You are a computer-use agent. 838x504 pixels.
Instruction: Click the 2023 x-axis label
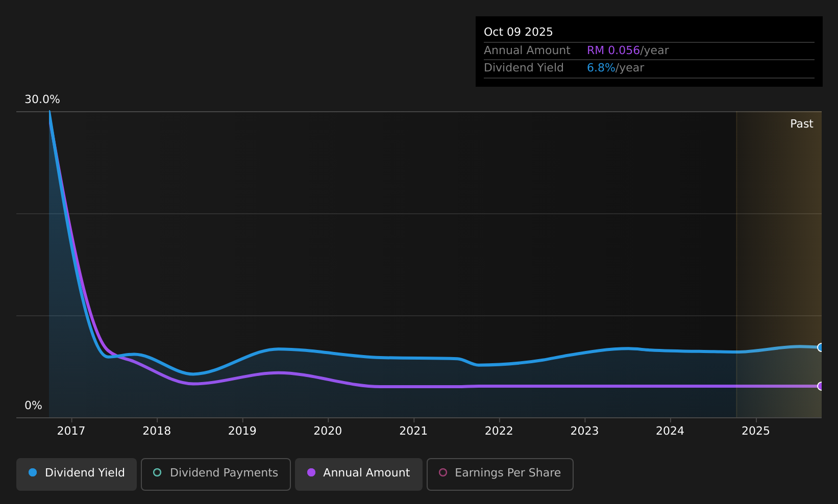click(584, 431)
